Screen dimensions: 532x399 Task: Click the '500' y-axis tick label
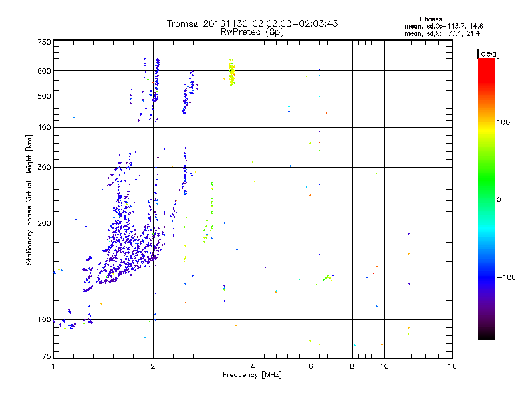pyautogui.click(x=44, y=96)
